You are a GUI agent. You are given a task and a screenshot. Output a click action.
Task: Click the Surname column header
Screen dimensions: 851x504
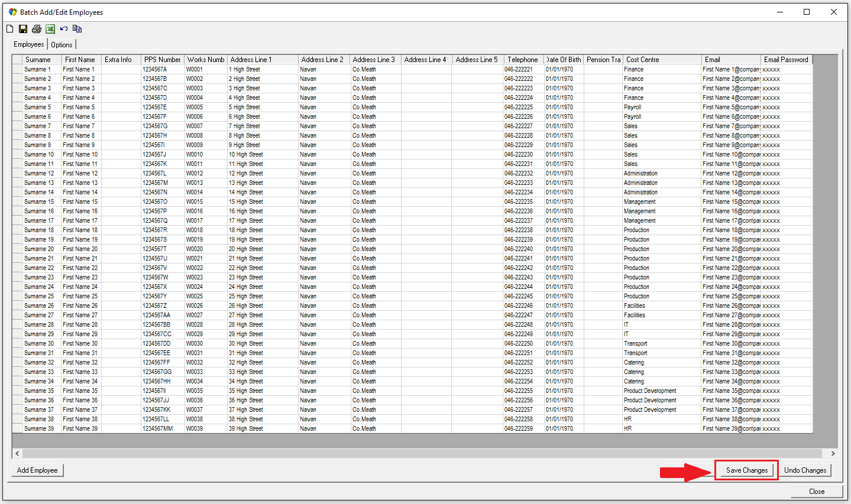(x=38, y=60)
